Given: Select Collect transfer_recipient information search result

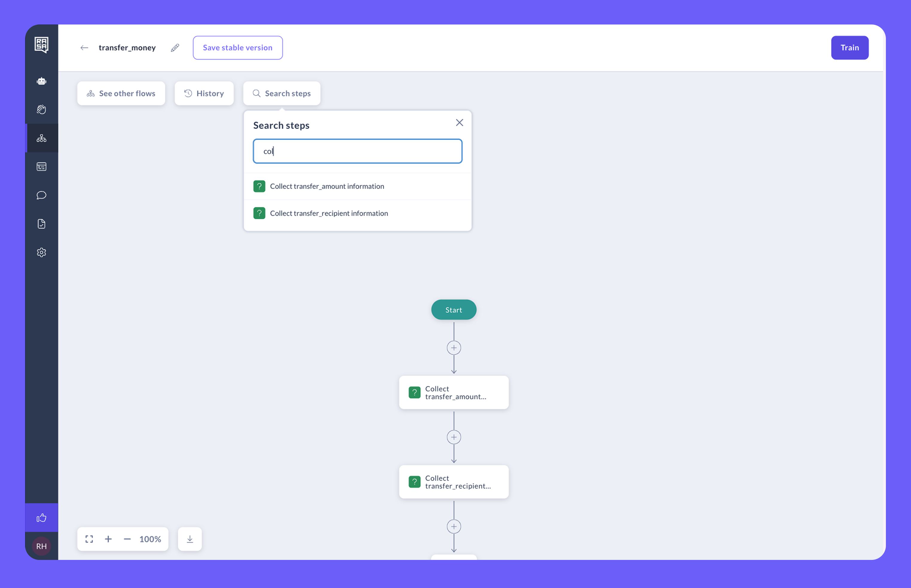Looking at the screenshot, I should click(328, 213).
